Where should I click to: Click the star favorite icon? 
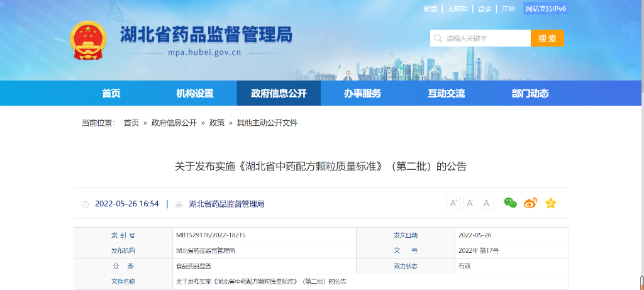(550, 203)
